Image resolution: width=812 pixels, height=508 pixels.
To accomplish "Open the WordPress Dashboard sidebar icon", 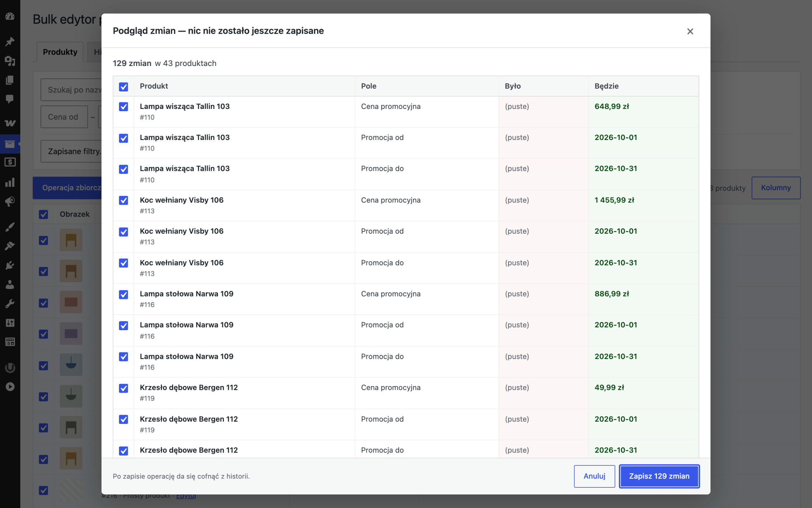I will [10, 16].
